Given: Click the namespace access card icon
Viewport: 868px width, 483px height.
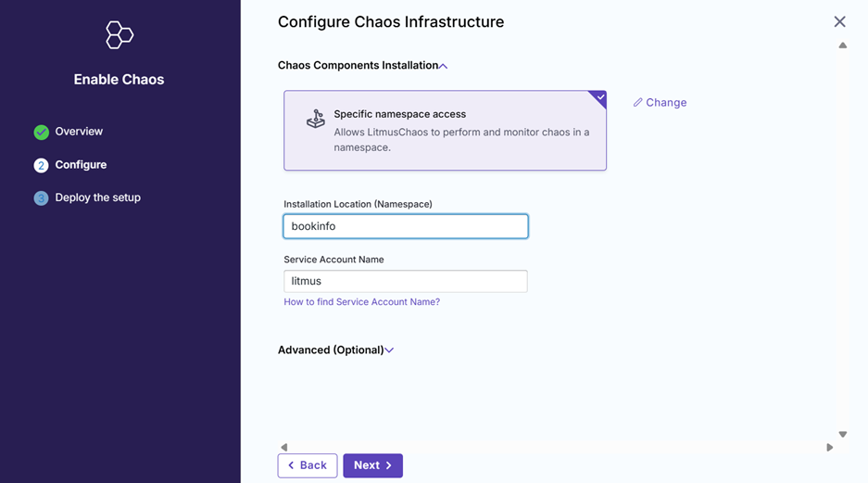Looking at the screenshot, I should [315, 120].
